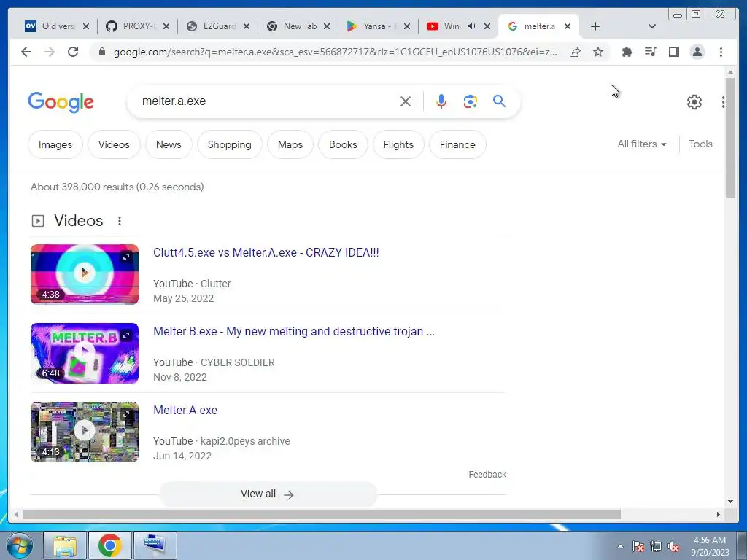Go to Google logo homepage
The image size is (747, 560).
(x=61, y=102)
